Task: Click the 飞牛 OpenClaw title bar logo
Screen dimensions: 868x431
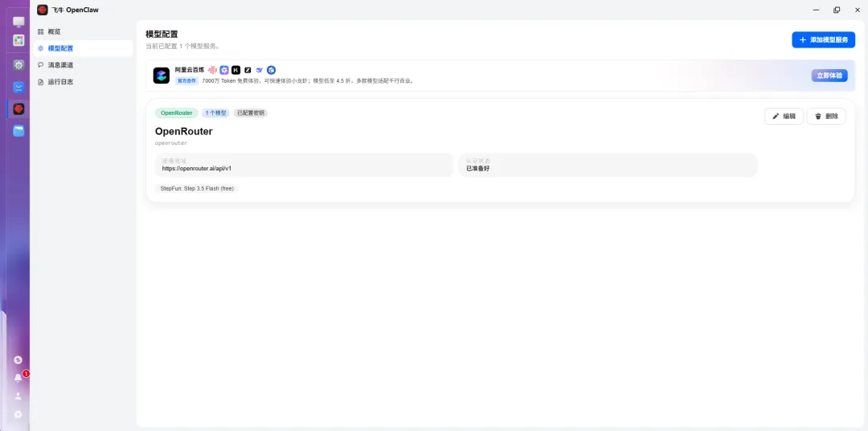Action: pyautogui.click(x=43, y=10)
